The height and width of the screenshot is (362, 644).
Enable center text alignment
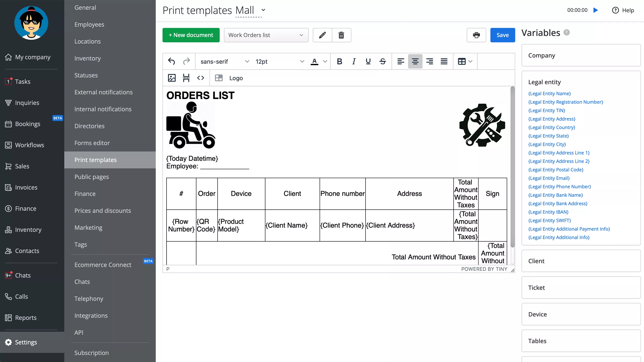pyautogui.click(x=415, y=61)
